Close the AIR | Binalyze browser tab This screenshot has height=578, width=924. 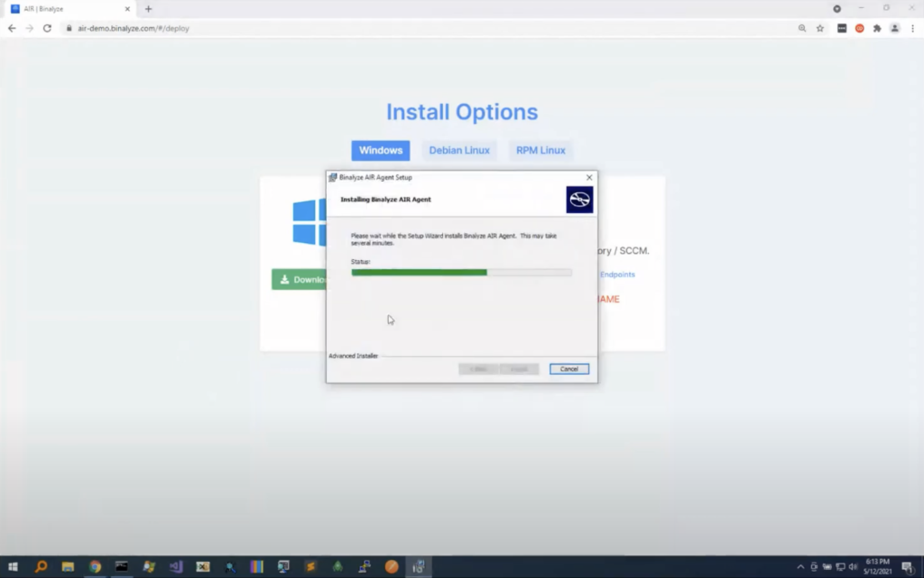tap(127, 9)
